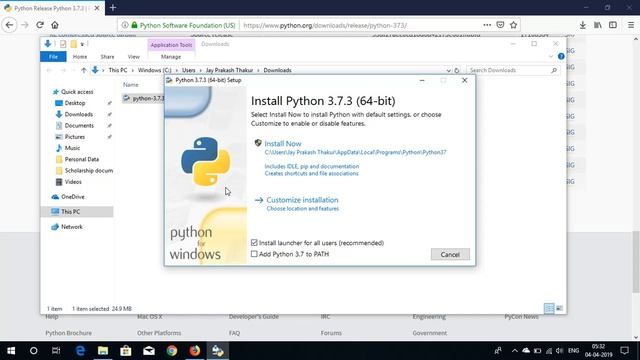The image size is (640, 360).
Task: Click Users in the address breadcrumb
Action: click(189, 70)
